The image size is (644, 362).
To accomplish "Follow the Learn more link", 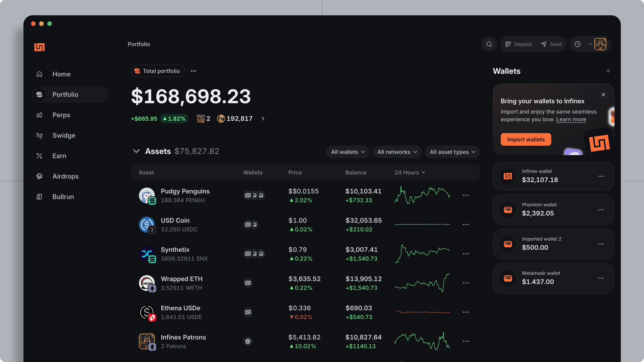I will pyautogui.click(x=571, y=120).
